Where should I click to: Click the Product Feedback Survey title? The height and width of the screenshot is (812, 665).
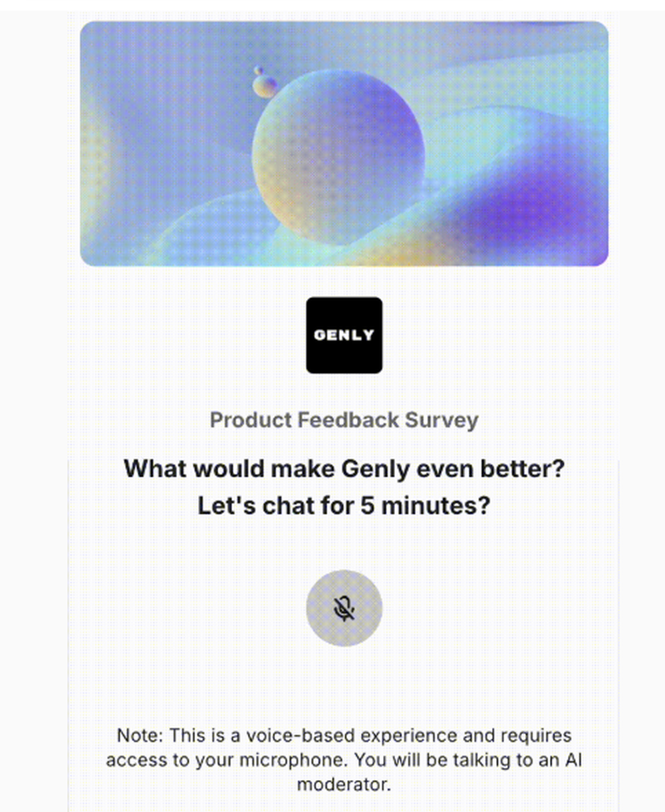coord(344,420)
